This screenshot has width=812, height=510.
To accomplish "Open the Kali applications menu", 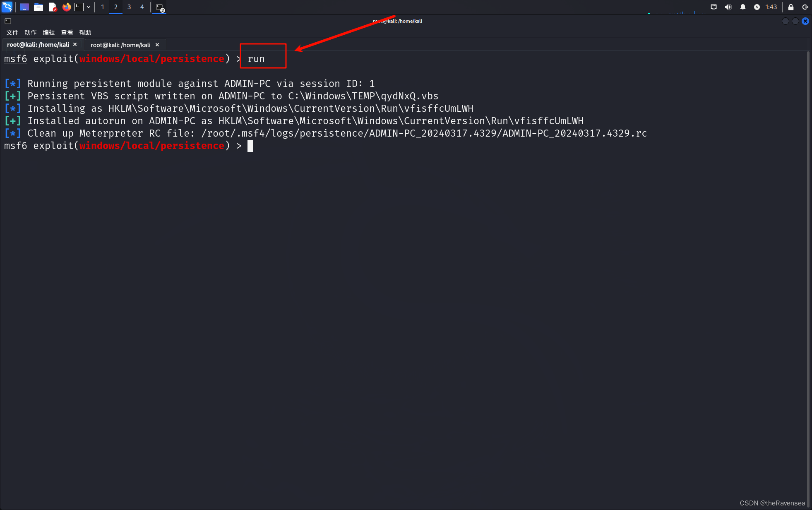I will (7, 7).
